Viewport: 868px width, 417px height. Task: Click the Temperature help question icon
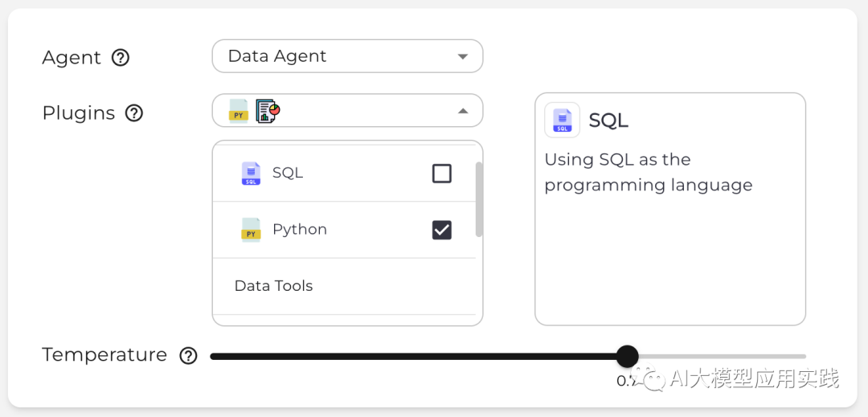[x=188, y=355]
